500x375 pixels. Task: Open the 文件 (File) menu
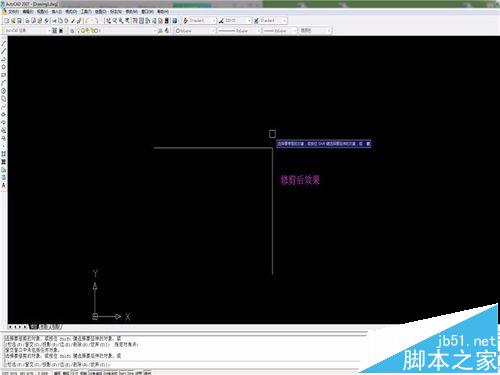pyautogui.click(x=13, y=12)
